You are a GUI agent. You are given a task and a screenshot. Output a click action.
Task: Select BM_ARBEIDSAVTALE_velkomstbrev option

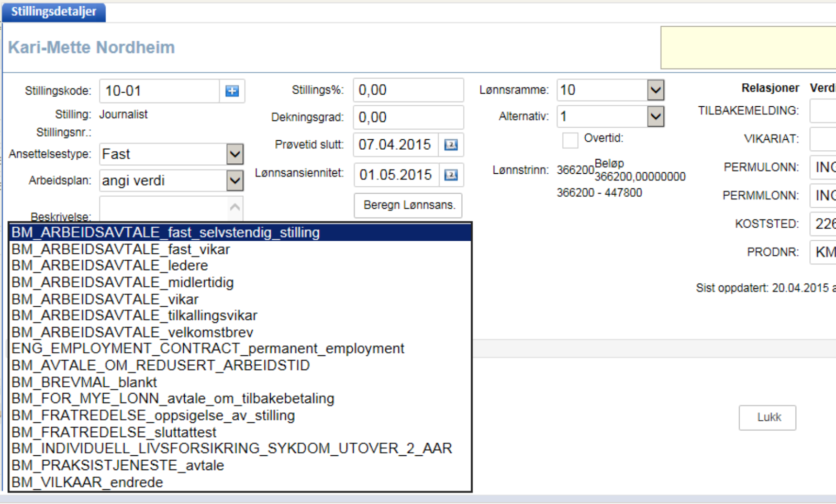240,332
